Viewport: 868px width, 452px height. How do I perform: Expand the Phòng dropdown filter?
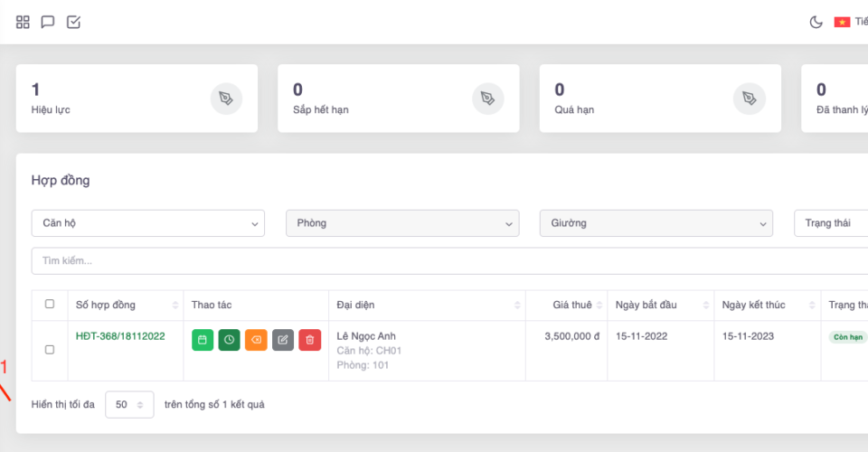(x=402, y=223)
